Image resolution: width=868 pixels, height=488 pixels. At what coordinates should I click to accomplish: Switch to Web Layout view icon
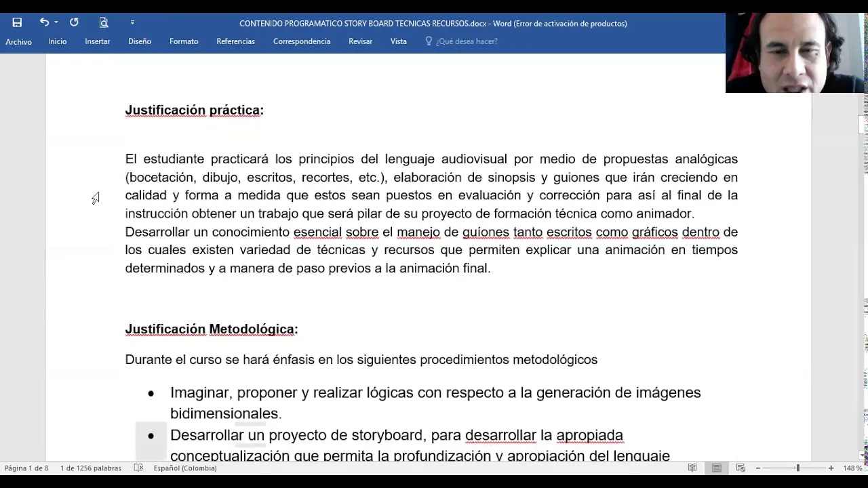point(741,468)
